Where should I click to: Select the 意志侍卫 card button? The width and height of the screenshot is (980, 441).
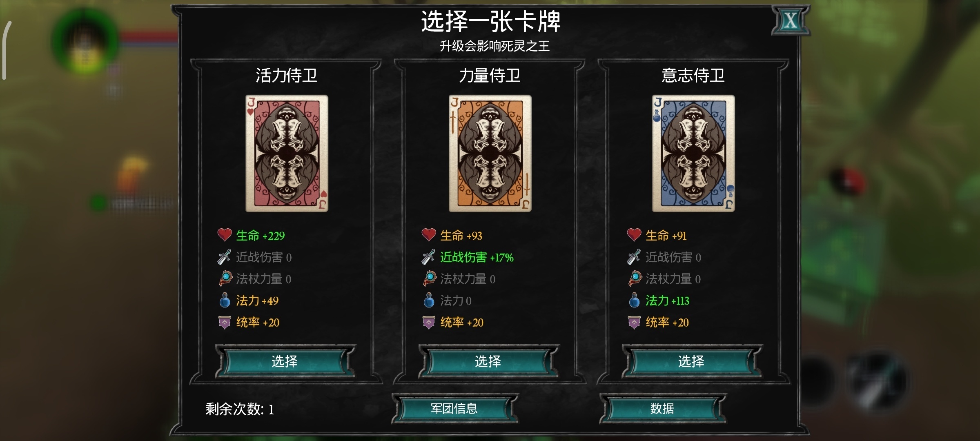point(692,361)
